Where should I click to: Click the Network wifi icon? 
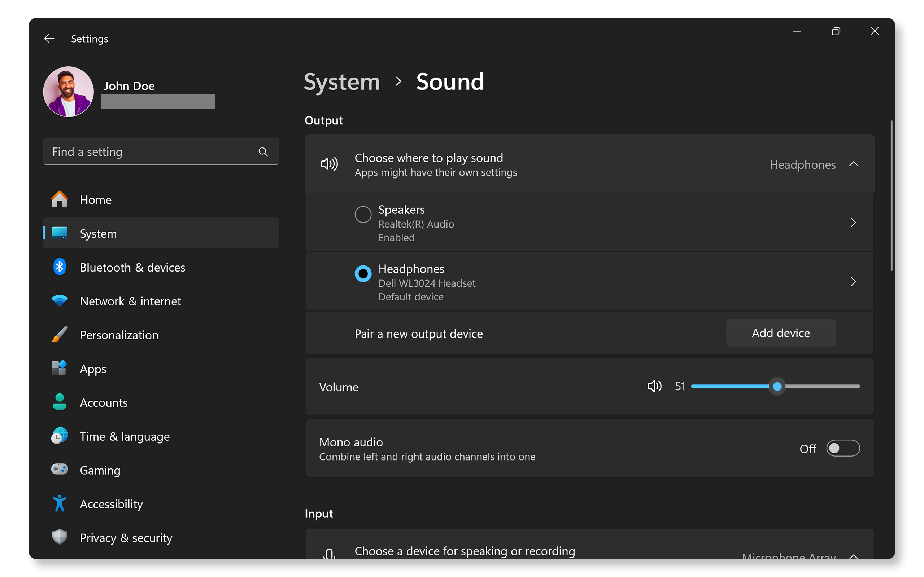[60, 301]
